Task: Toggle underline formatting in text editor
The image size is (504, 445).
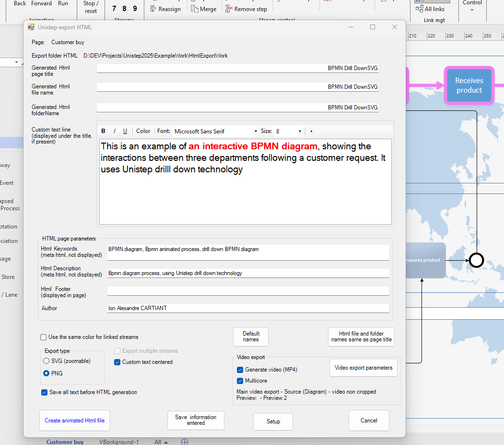Action: tap(125, 131)
